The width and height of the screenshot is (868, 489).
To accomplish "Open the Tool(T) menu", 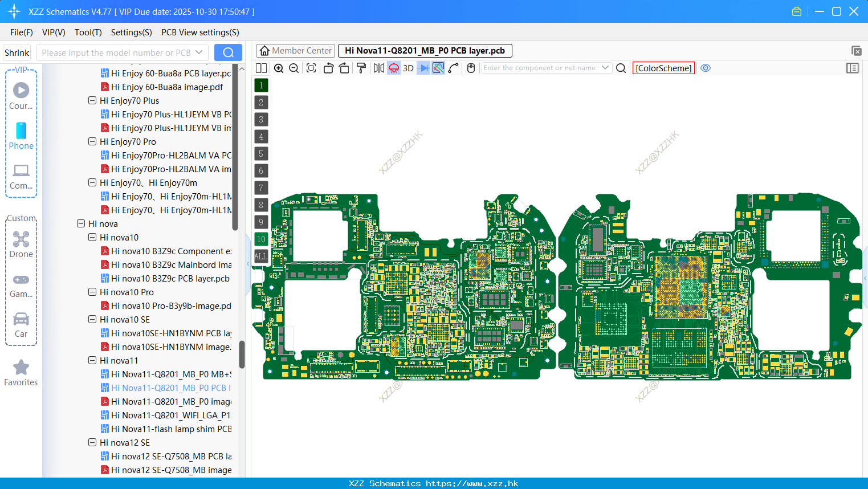I will click(88, 32).
